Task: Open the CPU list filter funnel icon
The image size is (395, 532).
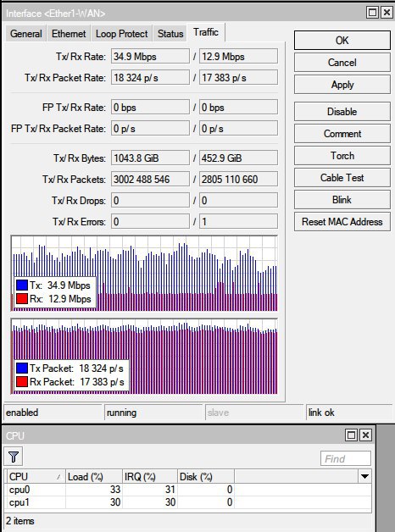Action: click(x=14, y=457)
